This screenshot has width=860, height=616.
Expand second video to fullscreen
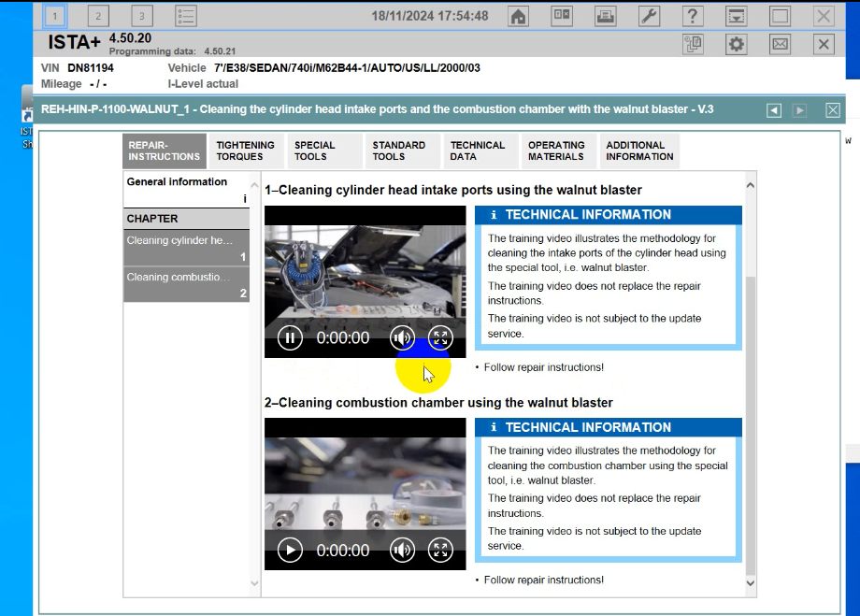(x=440, y=551)
